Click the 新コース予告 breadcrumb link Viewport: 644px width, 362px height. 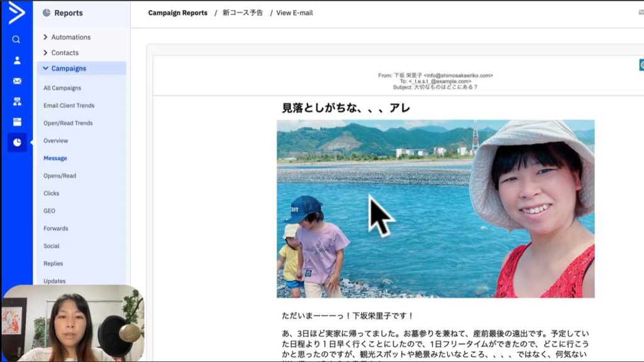(243, 13)
